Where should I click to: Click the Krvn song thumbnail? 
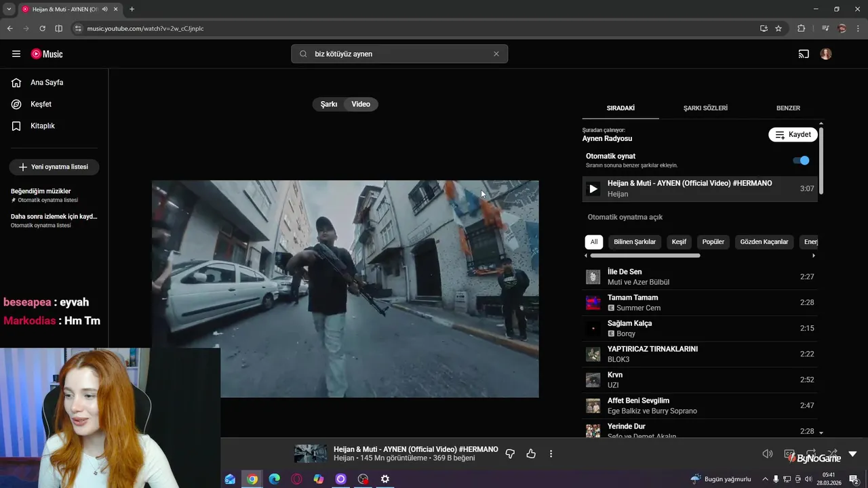pos(593,380)
